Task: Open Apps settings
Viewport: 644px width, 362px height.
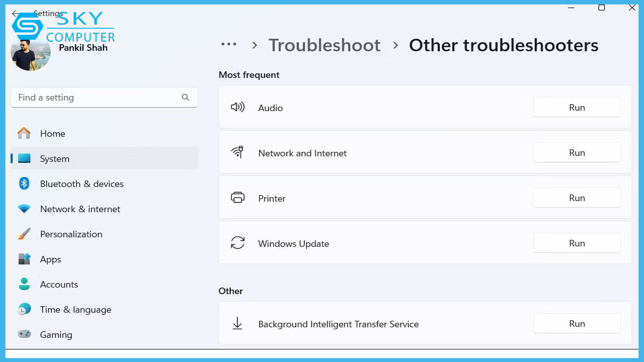Action: [x=104, y=259]
